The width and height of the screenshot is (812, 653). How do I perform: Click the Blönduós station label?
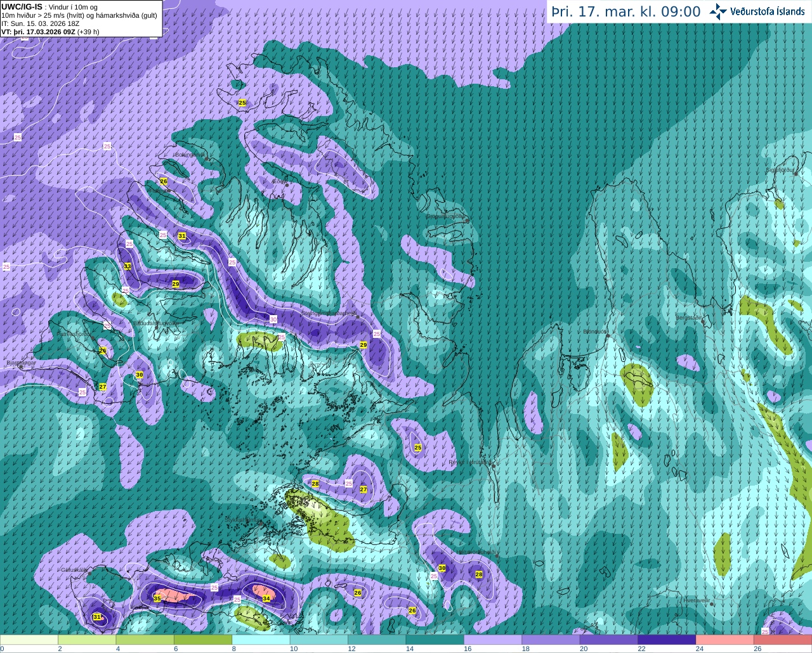click(x=595, y=332)
